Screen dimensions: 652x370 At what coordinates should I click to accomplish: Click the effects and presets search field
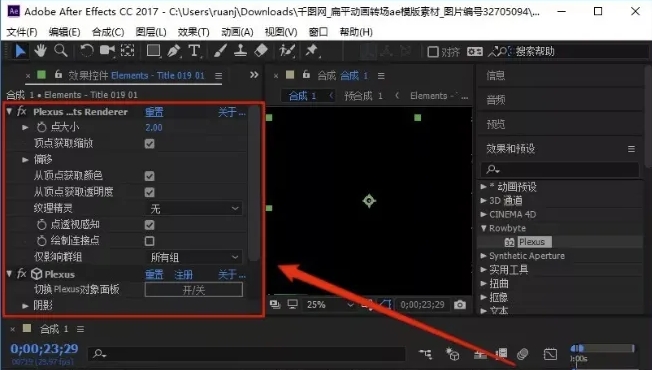tap(560, 169)
